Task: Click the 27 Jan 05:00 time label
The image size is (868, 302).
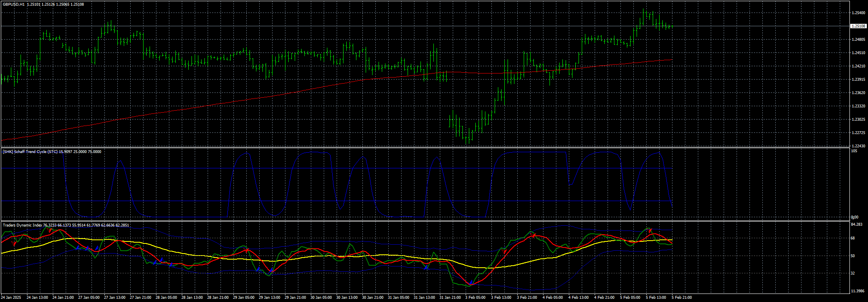Action: click(x=89, y=298)
